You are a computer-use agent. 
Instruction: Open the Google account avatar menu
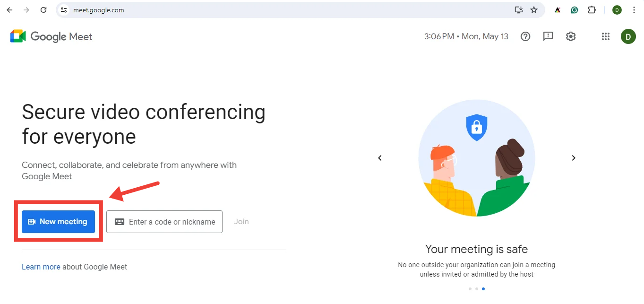(628, 36)
